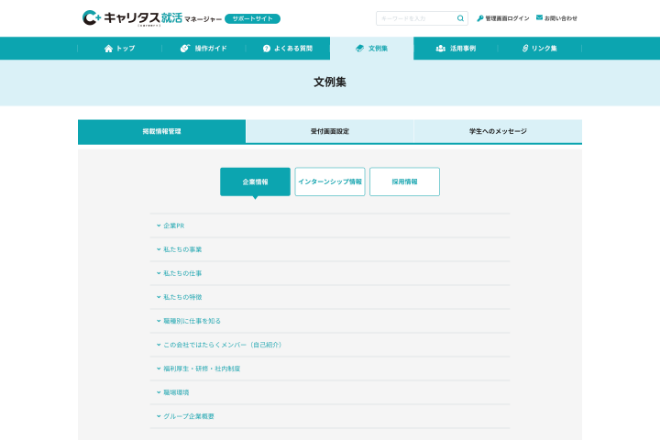Click the people icon beside 活用事例
The width and height of the screenshot is (660, 440).
[x=441, y=48]
